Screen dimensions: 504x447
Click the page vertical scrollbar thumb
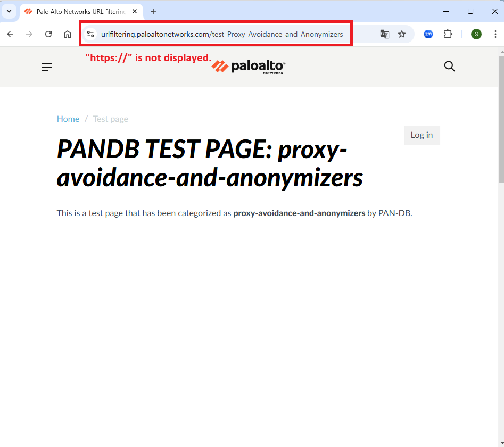click(501, 119)
